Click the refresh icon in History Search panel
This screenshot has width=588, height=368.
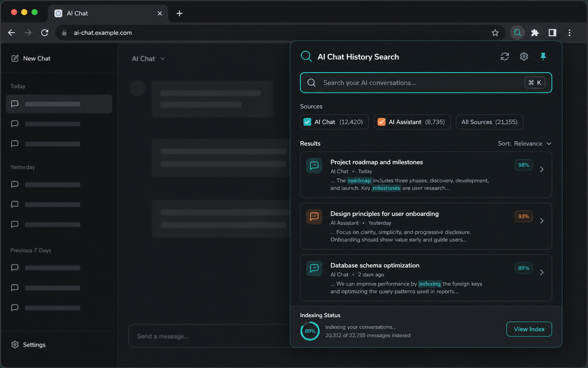[x=504, y=57]
